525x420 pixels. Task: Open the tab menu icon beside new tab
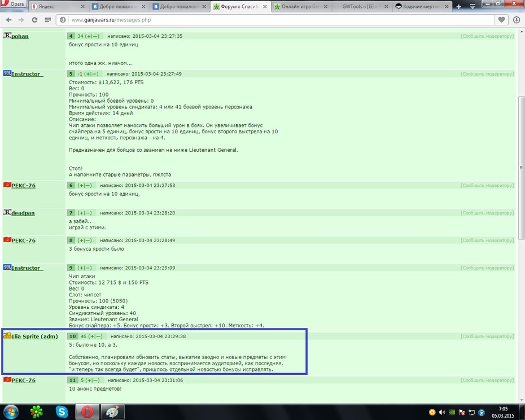473,6
